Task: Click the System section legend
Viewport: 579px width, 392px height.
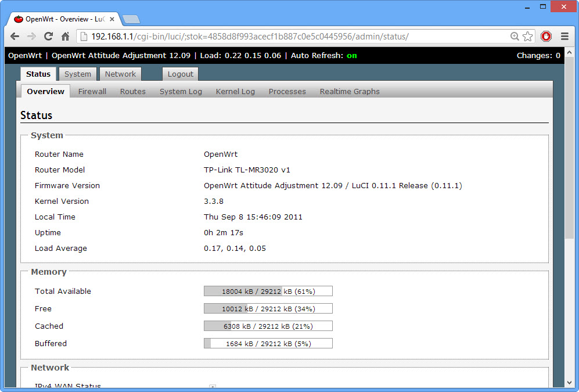Action: pyautogui.click(x=47, y=135)
